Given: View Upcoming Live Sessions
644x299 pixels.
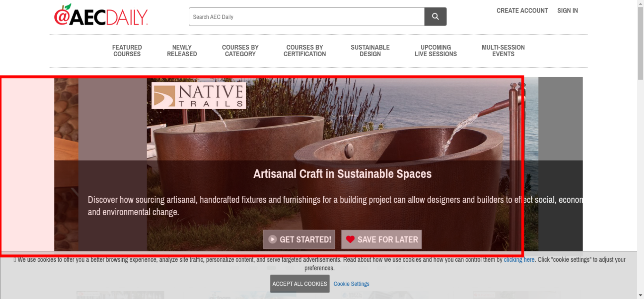Looking at the screenshot, I should pos(436,51).
